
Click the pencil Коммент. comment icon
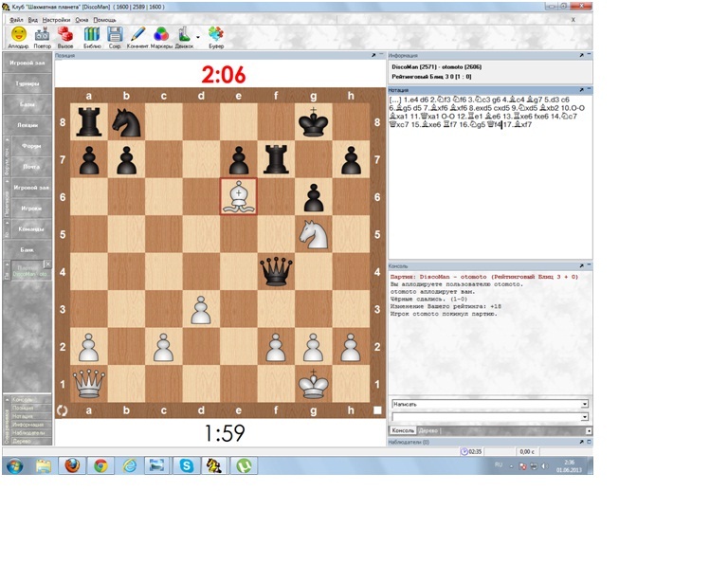(x=137, y=34)
